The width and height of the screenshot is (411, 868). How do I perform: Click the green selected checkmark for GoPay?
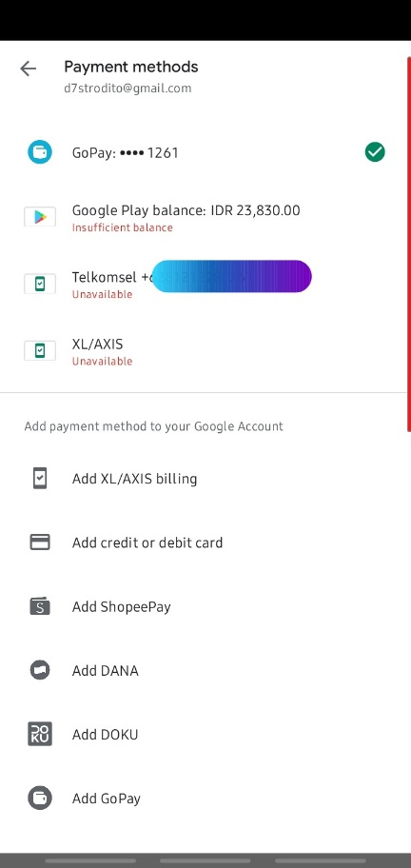[375, 151]
